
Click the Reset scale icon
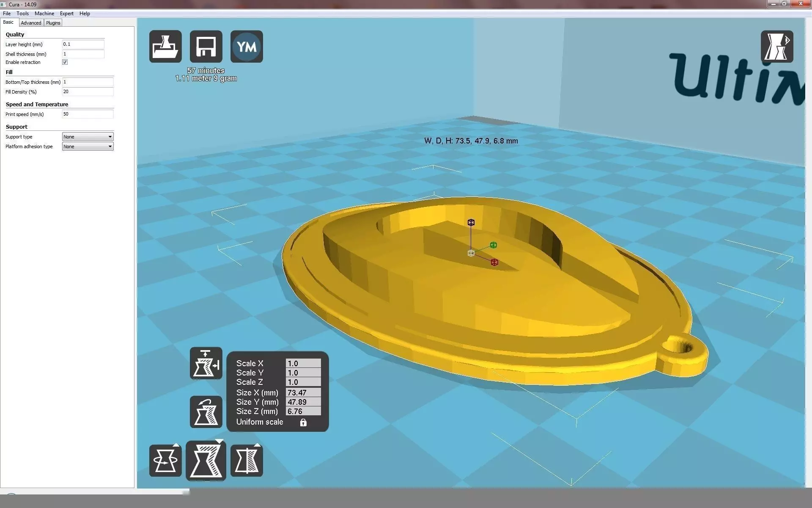tap(206, 412)
